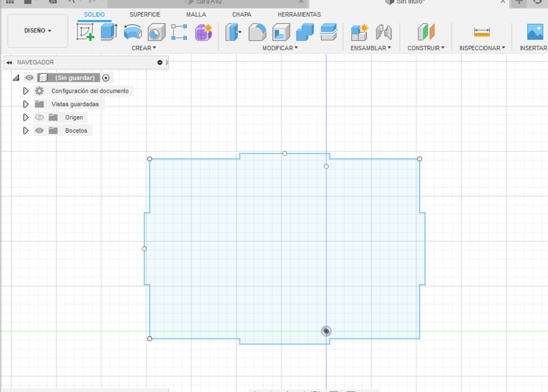Select the Measure tool
Image resolution: width=548 pixels, height=392 pixels.
[482, 32]
